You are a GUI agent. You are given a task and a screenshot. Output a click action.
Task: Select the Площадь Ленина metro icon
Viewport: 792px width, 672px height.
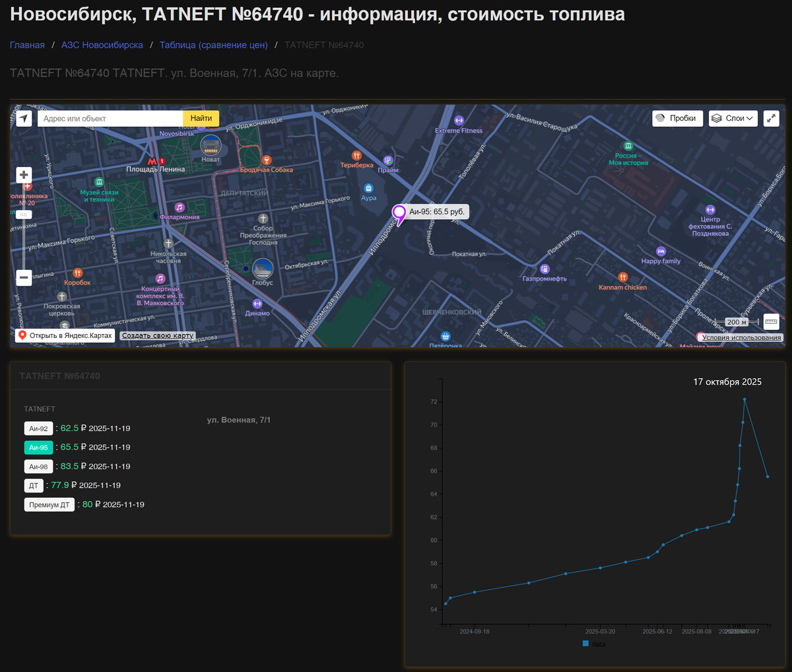pyautogui.click(x=152, y=161)
